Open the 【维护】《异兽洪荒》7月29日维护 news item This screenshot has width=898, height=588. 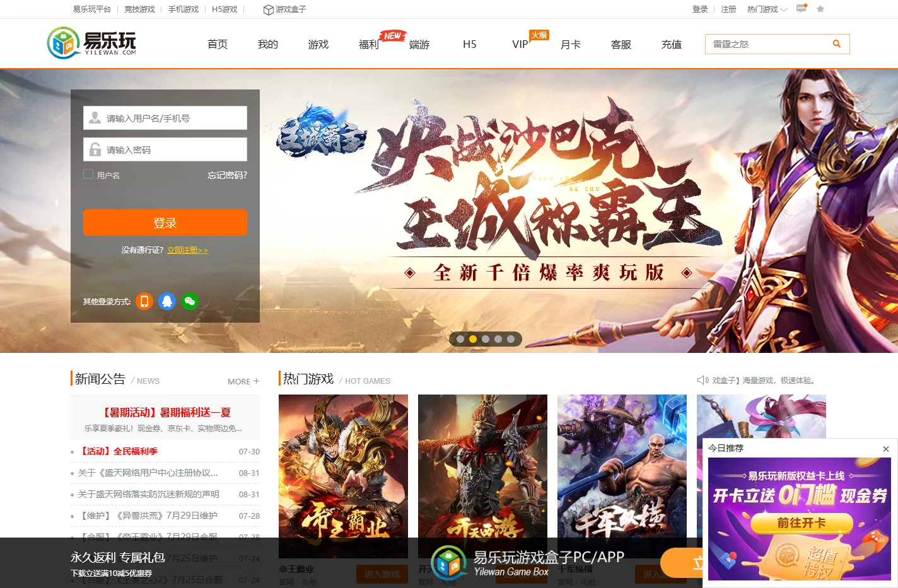[148, 516]
